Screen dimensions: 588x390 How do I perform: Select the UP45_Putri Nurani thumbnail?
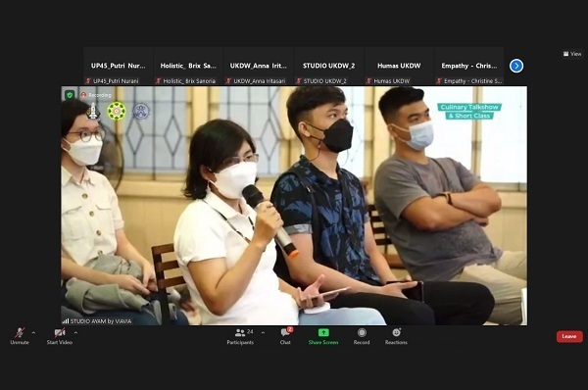coord(119,66)
